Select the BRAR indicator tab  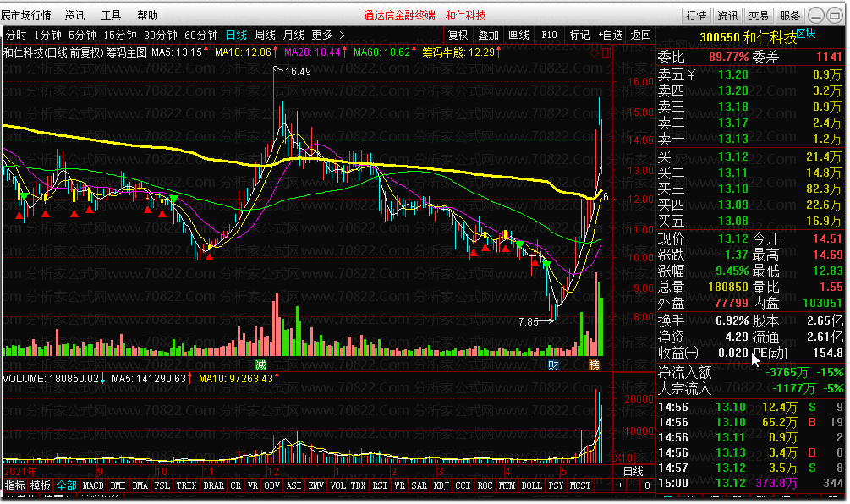[x=214, y=485]
